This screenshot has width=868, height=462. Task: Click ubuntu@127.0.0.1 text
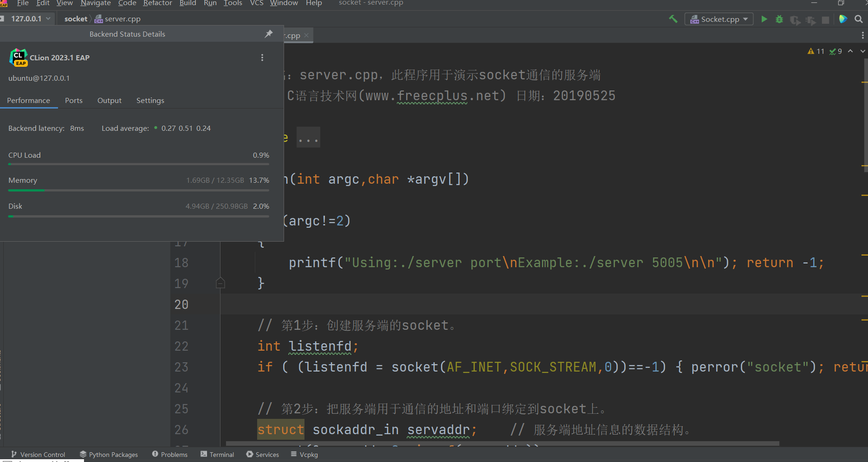click(x=39, y=78)
